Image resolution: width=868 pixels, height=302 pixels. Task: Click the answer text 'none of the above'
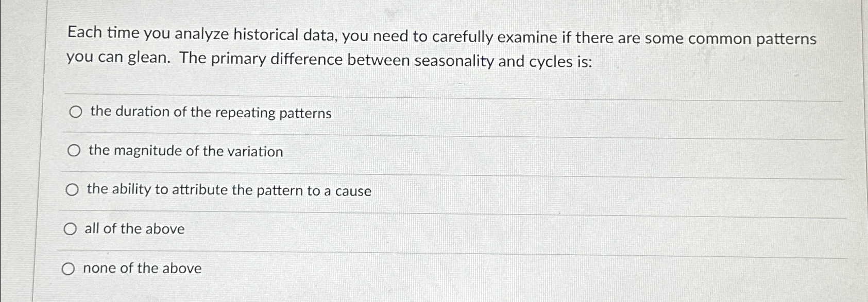click(x=143, y=268)
